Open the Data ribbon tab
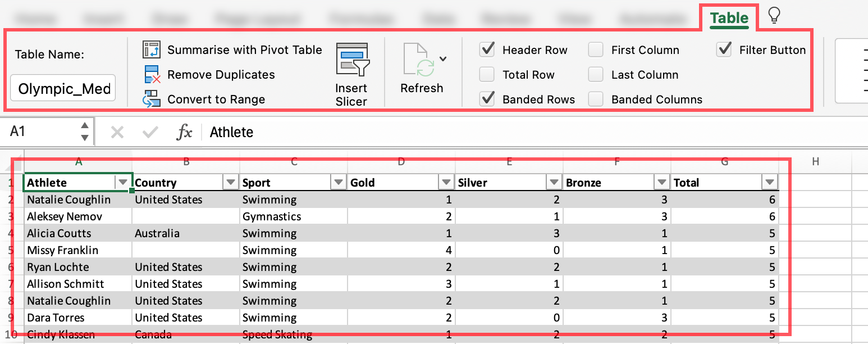Screen dimensions: 868x344 click(438, 17)
